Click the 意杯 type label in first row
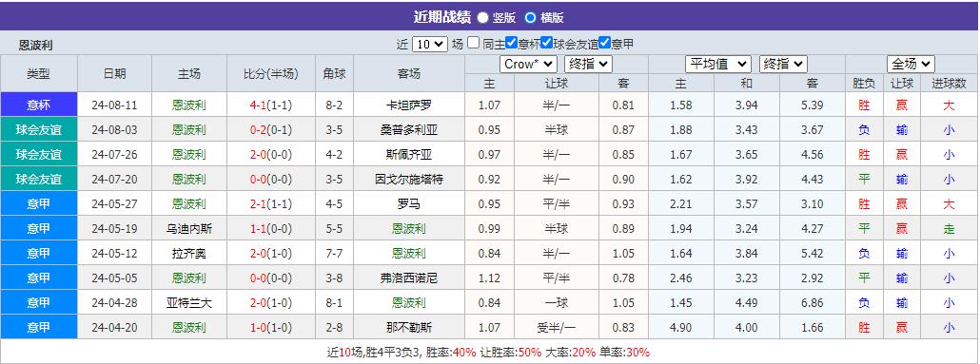The image size is (980, 364). click(x=39, y=105)
